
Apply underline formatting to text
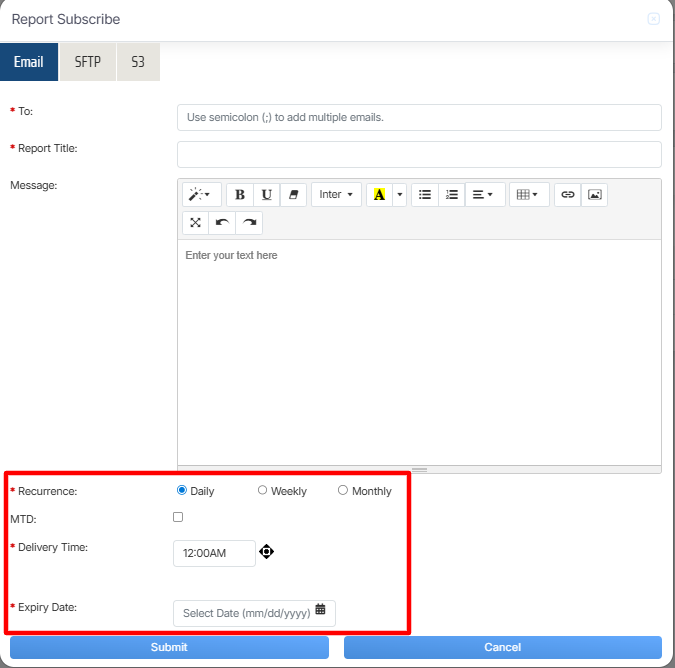267,195
